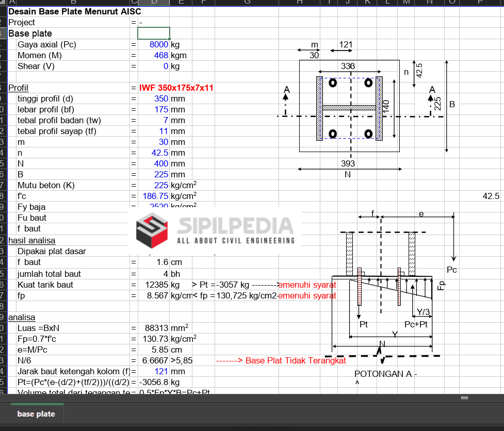504x431 pixels.
Task: Select the Kuat tarik baut 12385 cell
Action: coord(154,285)
